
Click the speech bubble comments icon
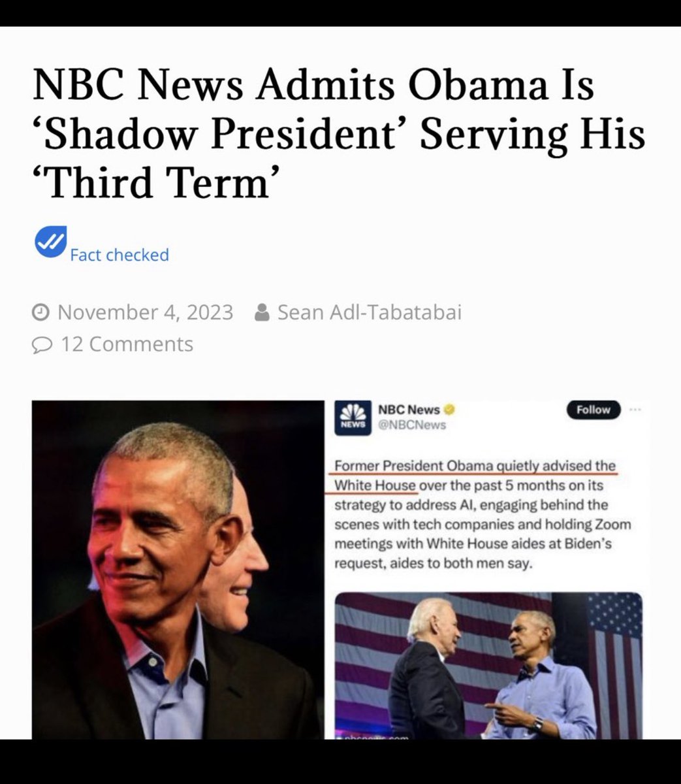point(41,344)
